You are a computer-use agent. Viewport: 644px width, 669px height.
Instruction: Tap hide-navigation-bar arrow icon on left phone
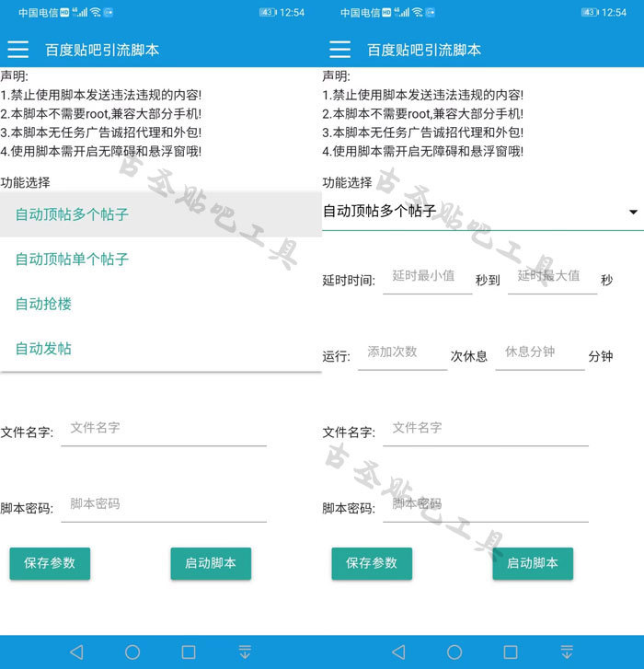[245, 652]
